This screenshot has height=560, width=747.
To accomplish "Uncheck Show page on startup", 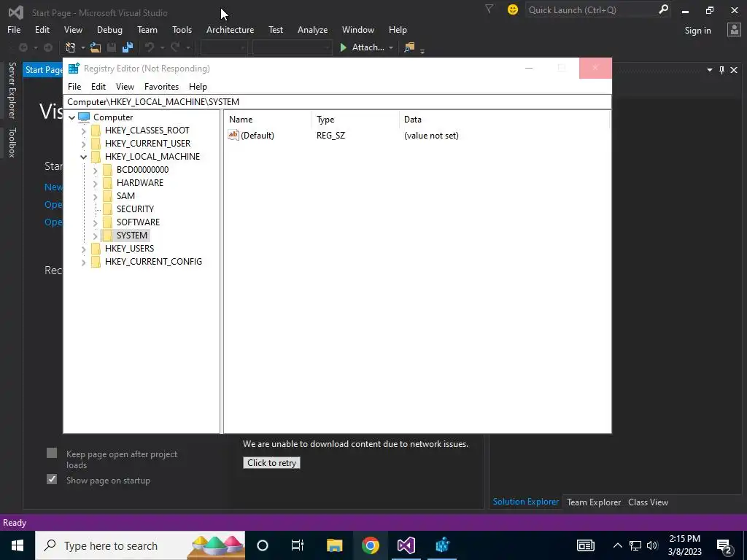I will coord(52,479).
